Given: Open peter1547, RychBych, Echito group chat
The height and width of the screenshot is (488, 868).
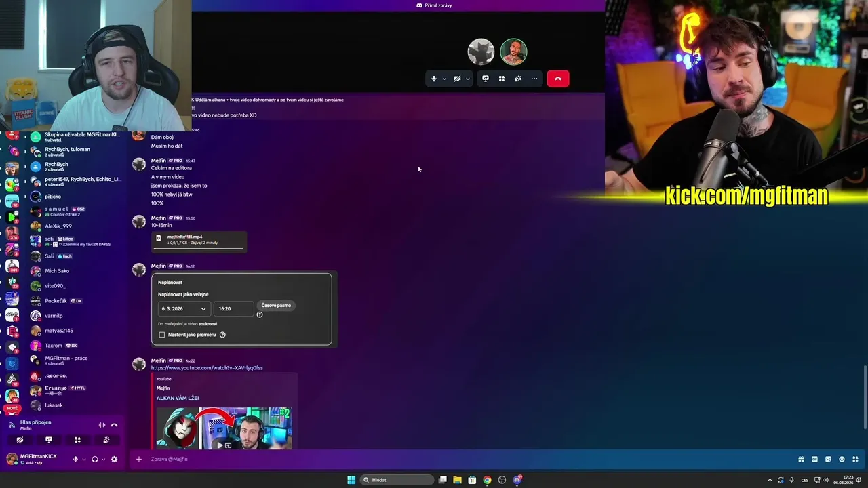Looking at the screenshot, I should 75,181.
